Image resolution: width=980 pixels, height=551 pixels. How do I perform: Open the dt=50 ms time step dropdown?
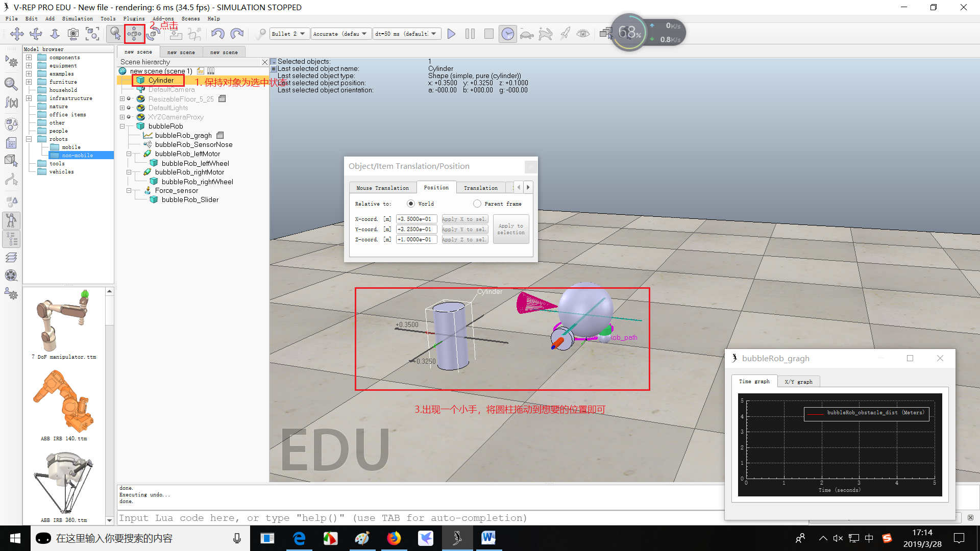pos(406,34)
